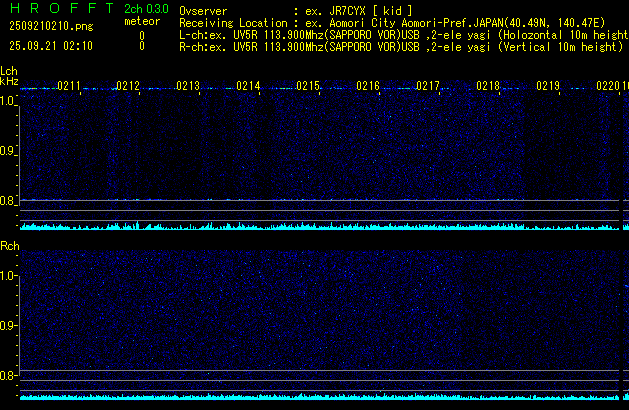Click the 0.8 frequency label in Rch

(x=9, y=376)
